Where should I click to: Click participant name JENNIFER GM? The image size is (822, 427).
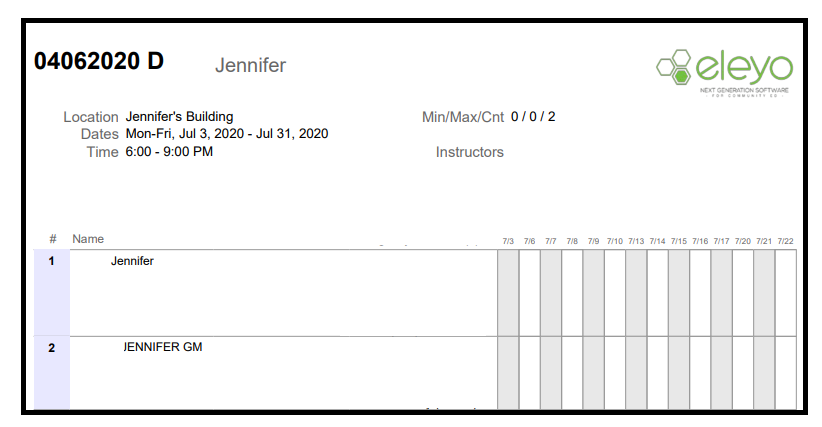point(163,347)
